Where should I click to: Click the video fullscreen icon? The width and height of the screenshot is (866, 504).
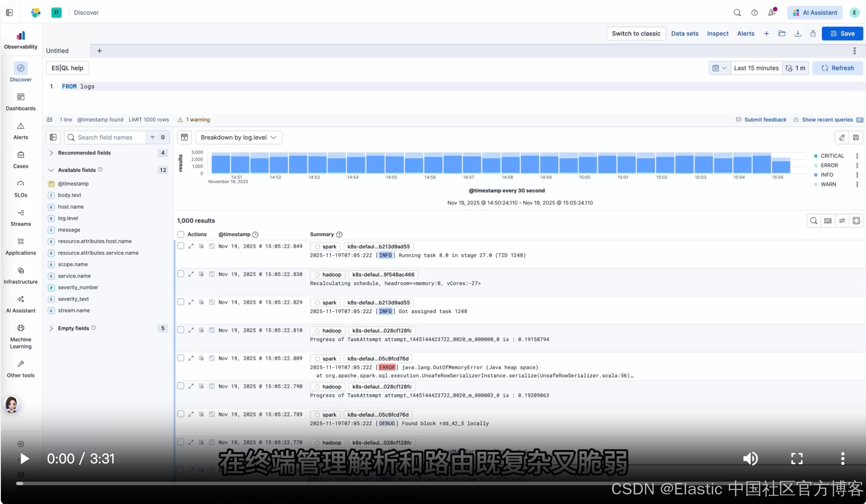coord(797,458)
